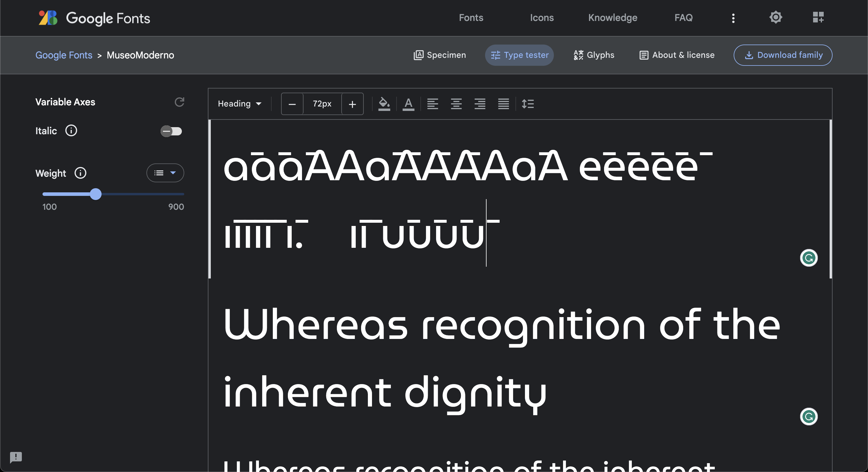This screenshot has width=868, height=472.
Task: Open the Heading style dropdown
Action: coord(240,104)
